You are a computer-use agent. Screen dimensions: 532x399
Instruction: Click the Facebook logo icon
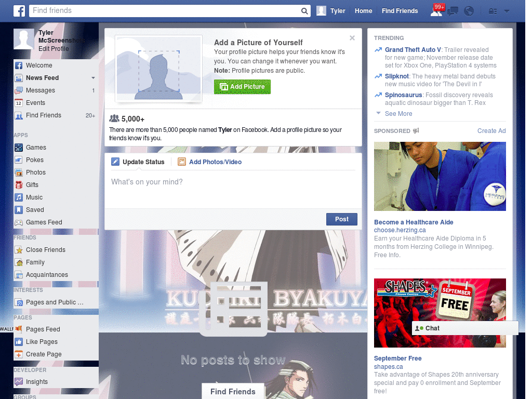pyautogui.click(x=19, y=11)
